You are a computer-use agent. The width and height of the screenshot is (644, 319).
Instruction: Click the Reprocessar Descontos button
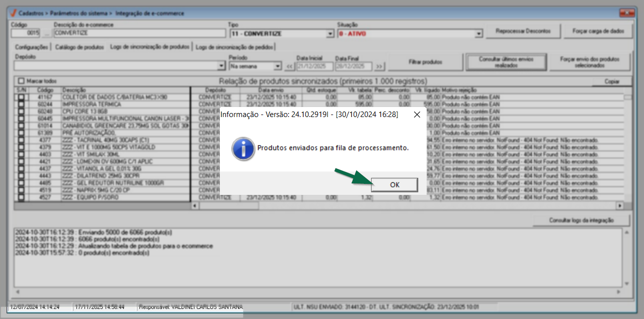(523, 31)
